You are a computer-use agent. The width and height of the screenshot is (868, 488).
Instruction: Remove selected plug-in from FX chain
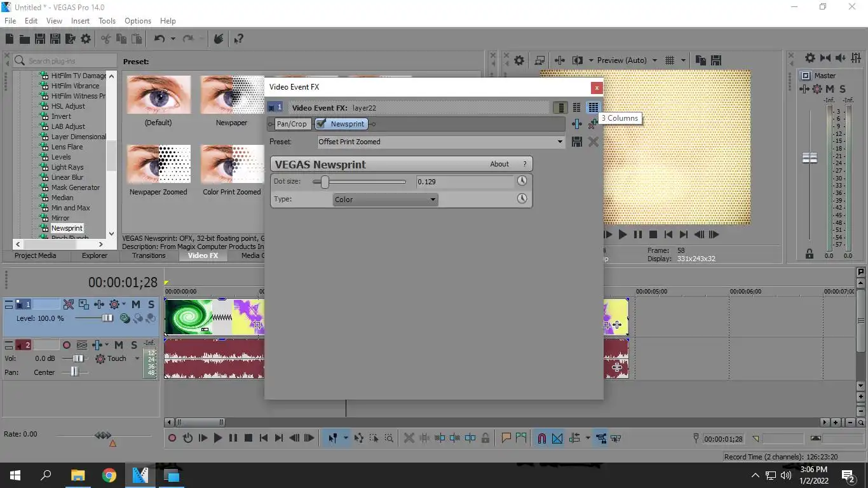[x=592, y=125]
